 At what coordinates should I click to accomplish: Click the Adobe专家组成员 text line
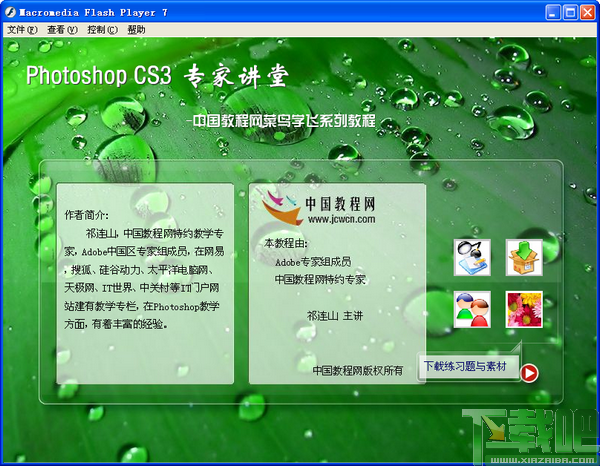pyautogui.click(x=313, y=262)
